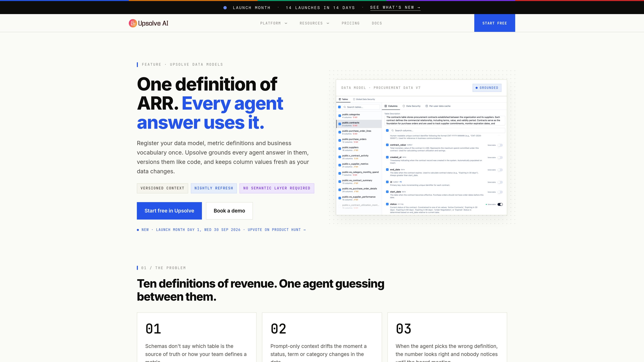This screenshot has width=644, height=362.
Task: Click the Nightly Refresh tag
Action: 214,188
